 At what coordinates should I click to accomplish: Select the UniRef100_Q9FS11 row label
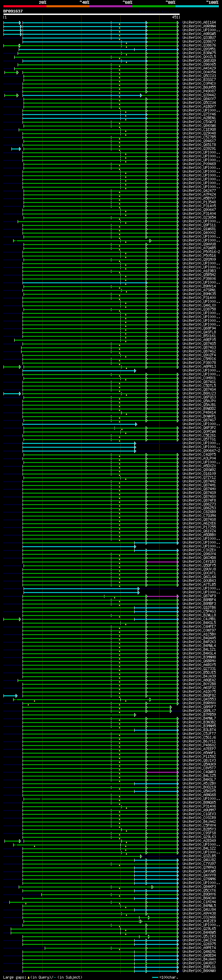click(199, 225)
